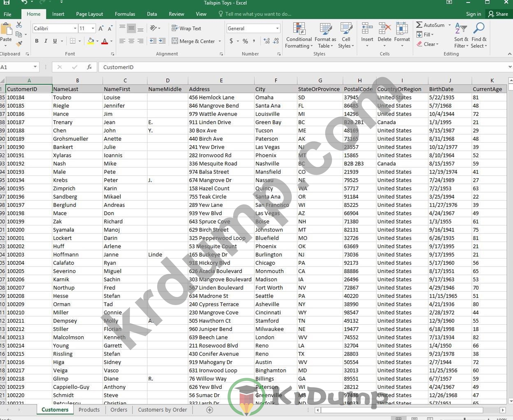Image resolution: width=513 pixels, height=420 pixels.
Task: Open Conditional Formatting
Action: click(299, 35)
